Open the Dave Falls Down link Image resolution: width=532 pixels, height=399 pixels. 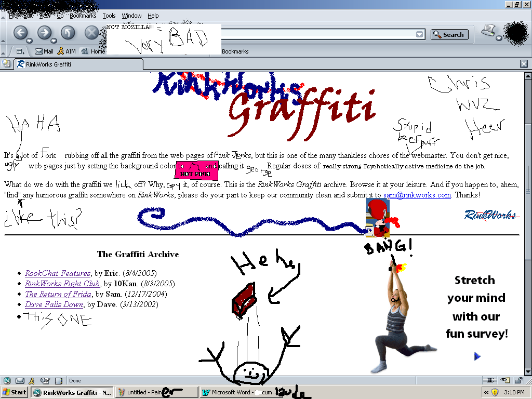coord(54,304)
